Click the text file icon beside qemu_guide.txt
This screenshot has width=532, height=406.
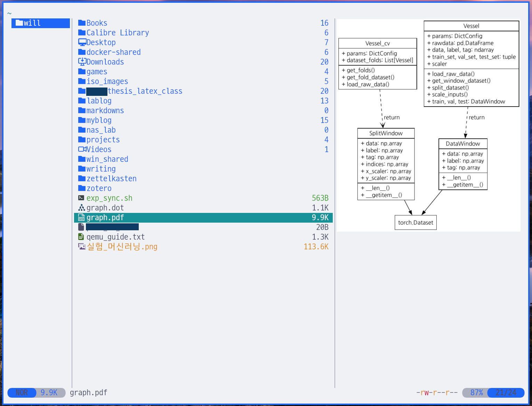pos(81,237)
